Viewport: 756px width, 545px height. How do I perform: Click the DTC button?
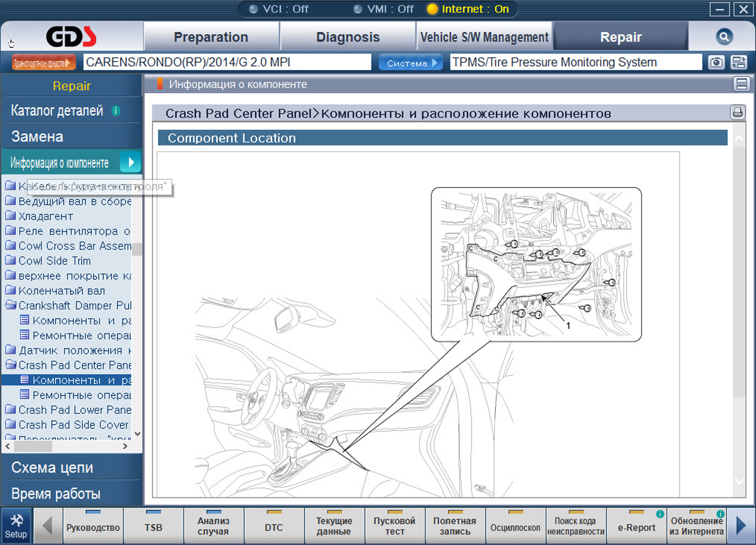click(274, 526)
